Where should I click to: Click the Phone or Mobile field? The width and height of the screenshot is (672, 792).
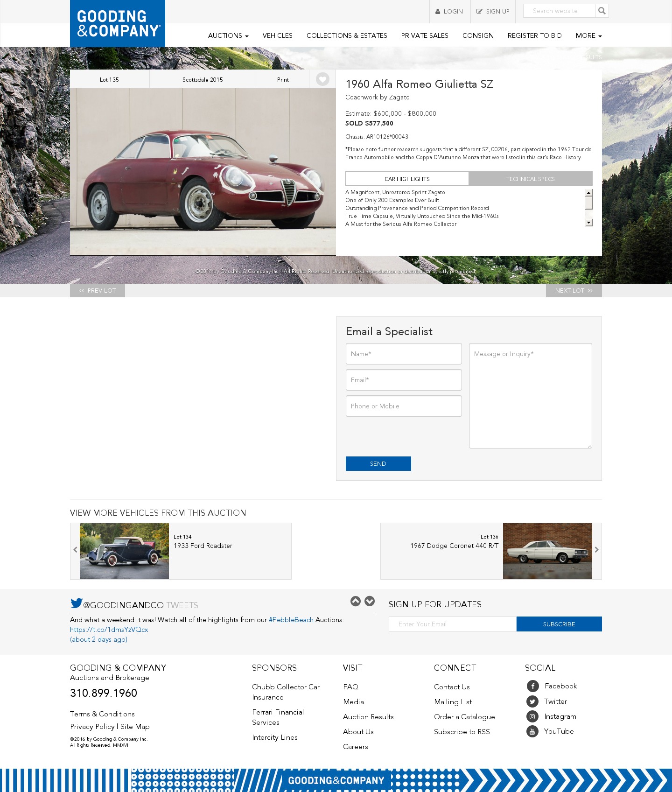tap(404, 406)
